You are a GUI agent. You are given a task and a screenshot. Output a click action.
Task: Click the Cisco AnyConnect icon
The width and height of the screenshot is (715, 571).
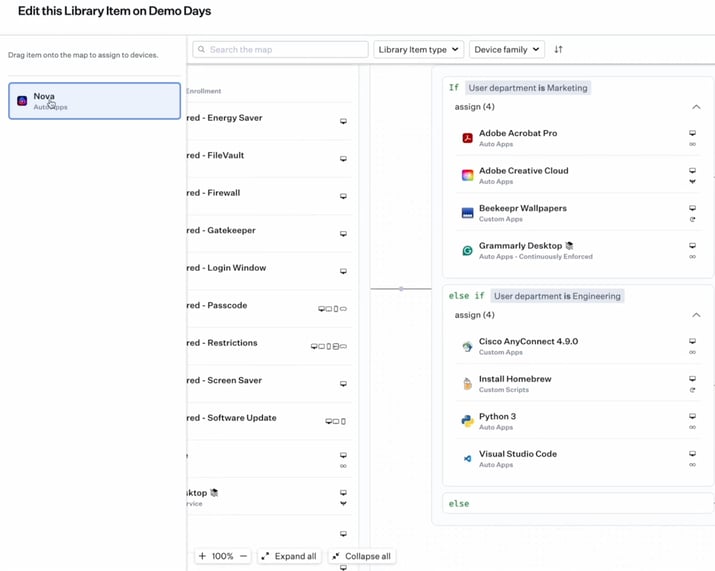pyautogui.click(x=467, y=347)
